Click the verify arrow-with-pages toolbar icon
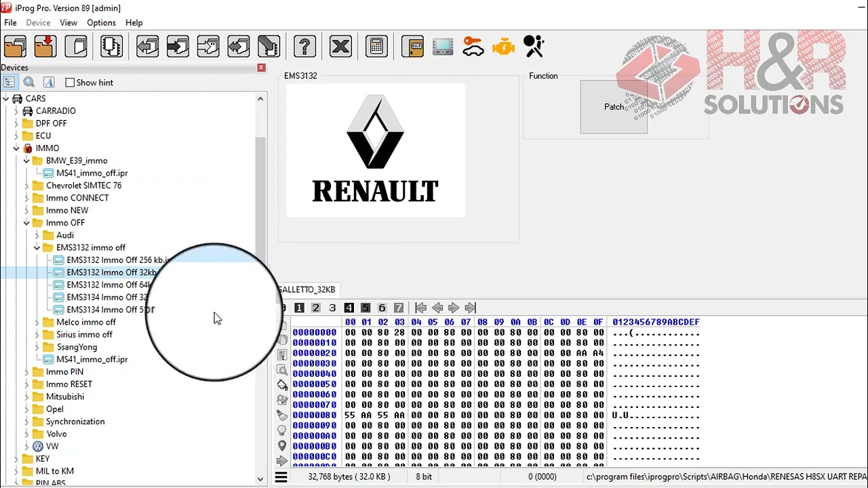The image size is (868, 488). tap(208, 47)
